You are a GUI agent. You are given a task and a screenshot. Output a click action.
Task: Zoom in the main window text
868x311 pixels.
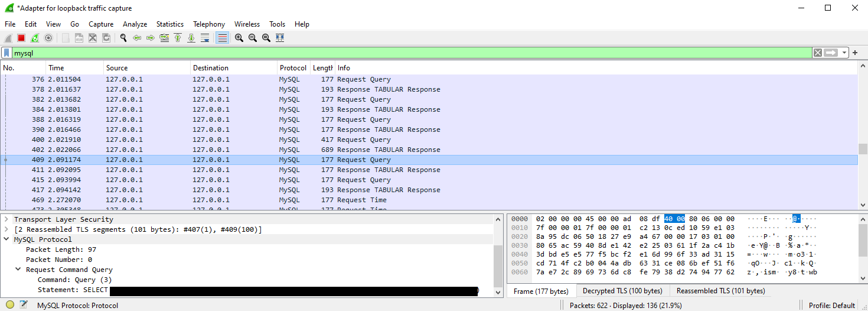239,38
